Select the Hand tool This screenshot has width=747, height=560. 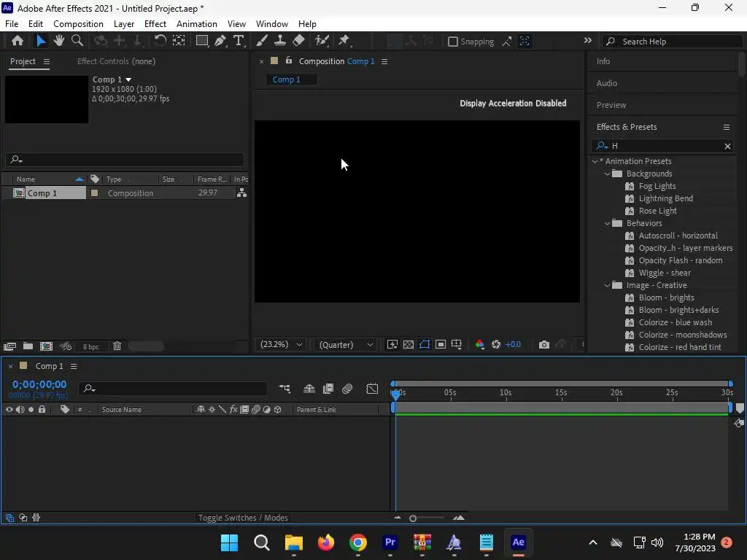[58, 41]
